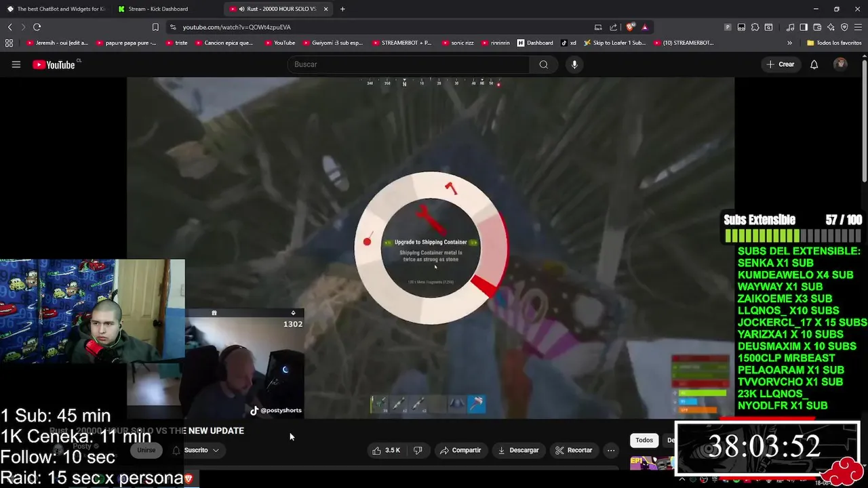
Task: Click the youtube.com address bar URL
Action: [236, 27]
